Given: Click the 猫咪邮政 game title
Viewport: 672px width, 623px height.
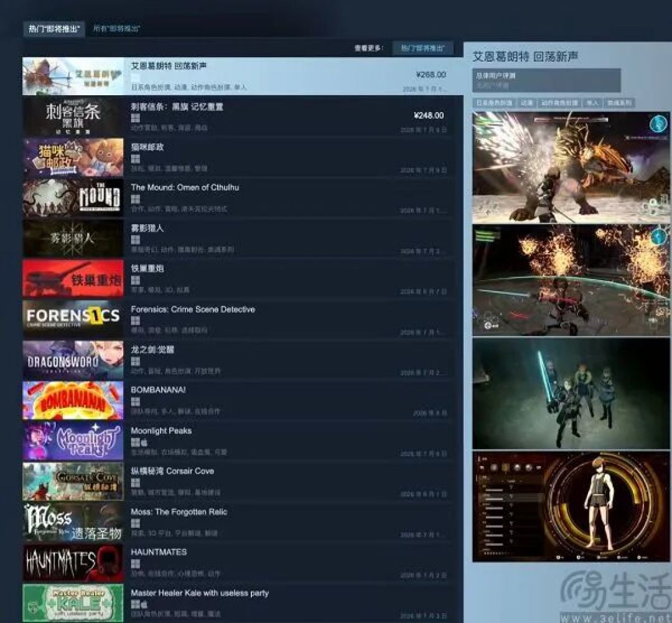Looking at the screenshot, I should (x=147, y=147).
